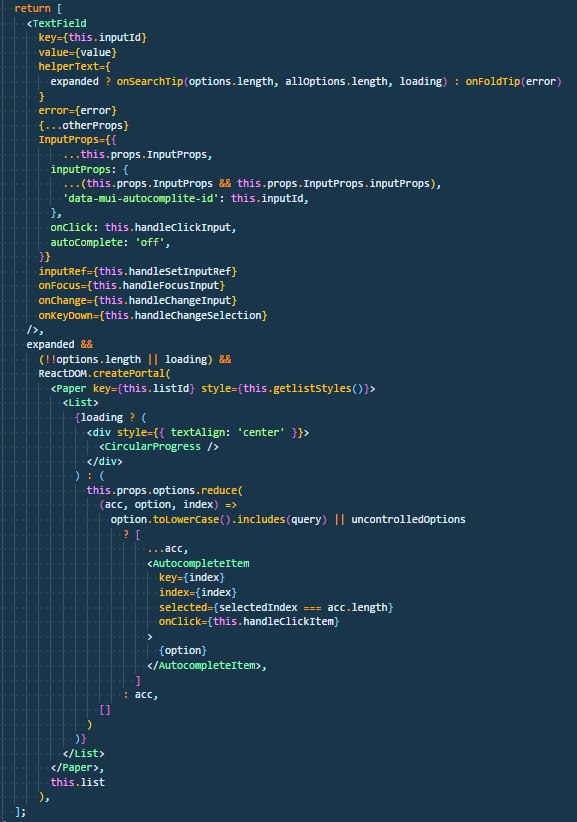The image size is (577, 822).
Task: Click the lowercase 'inputProps: {' key
Action: click(x=89, y=169)
